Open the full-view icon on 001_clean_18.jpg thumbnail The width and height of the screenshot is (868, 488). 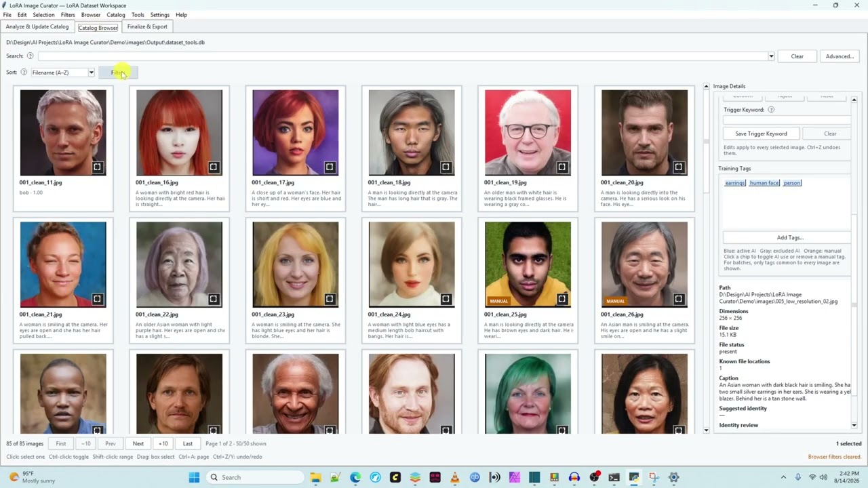446,167
